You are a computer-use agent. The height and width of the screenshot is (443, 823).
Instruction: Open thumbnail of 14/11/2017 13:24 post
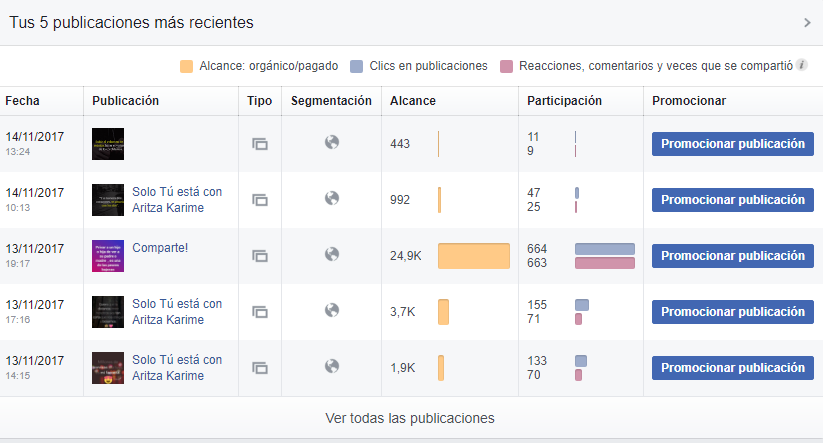point(108,144)
